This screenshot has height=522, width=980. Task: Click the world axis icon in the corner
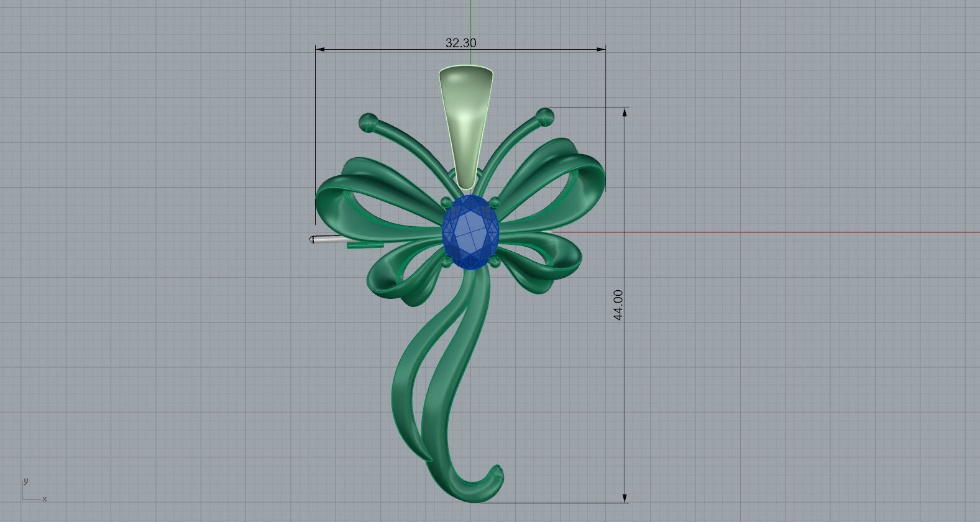(34, 490)
